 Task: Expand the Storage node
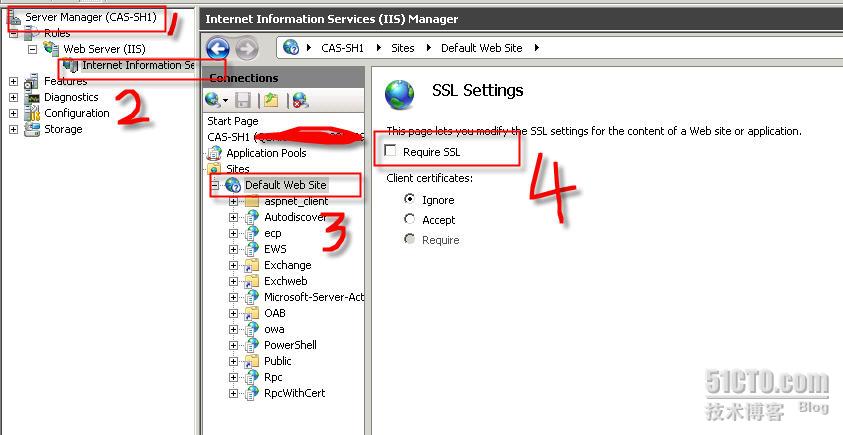click(13, 130)
